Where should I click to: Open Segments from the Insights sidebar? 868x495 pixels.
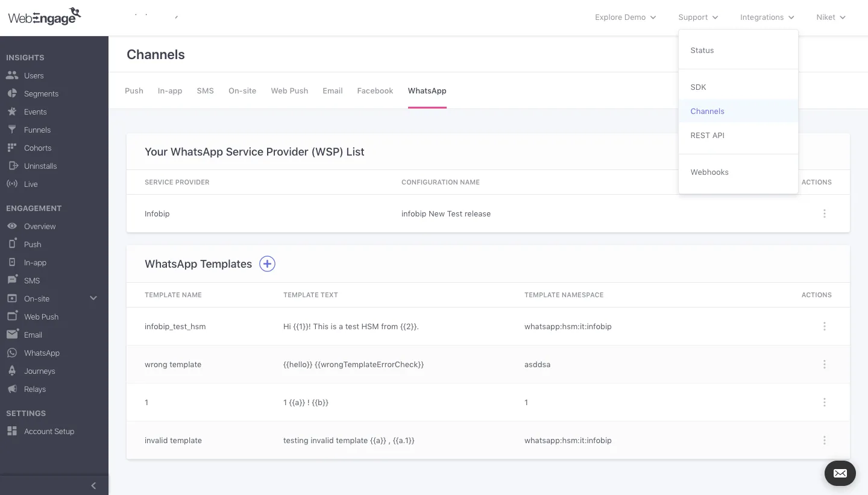point(40,93)
